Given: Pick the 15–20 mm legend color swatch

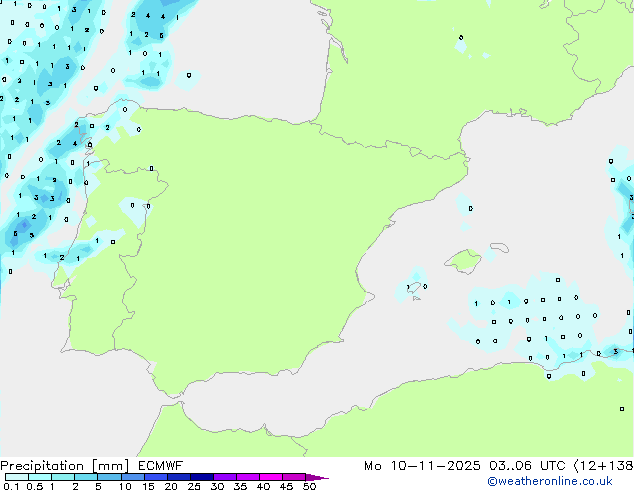Looking at the screenshot, I should pyautogui.click(x=155, y=477).
